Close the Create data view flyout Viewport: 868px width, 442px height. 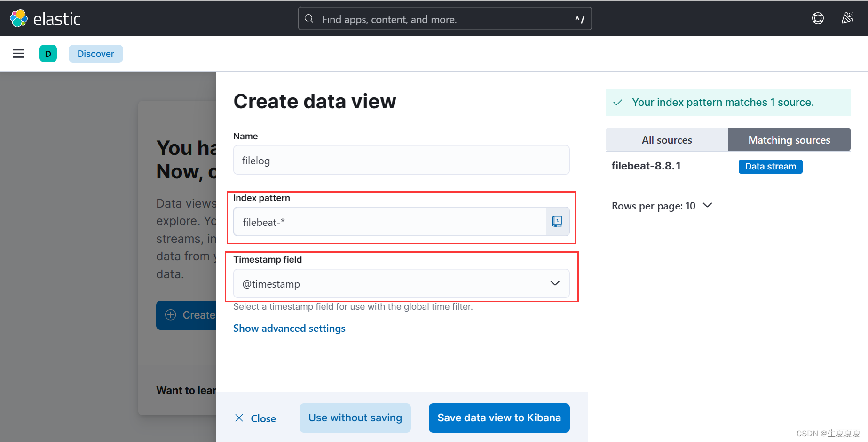(255, 418)
